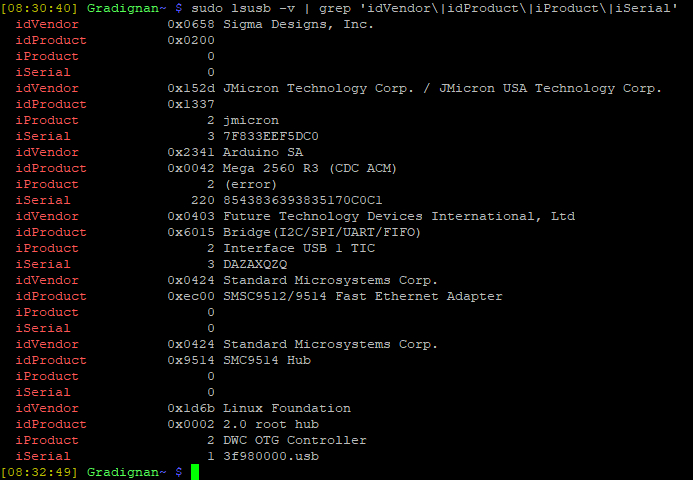The height and width of the screenshot is (480, 693).
Task: Click the [08:30:40] timestamp in the prompt
Action: (41, 8)
